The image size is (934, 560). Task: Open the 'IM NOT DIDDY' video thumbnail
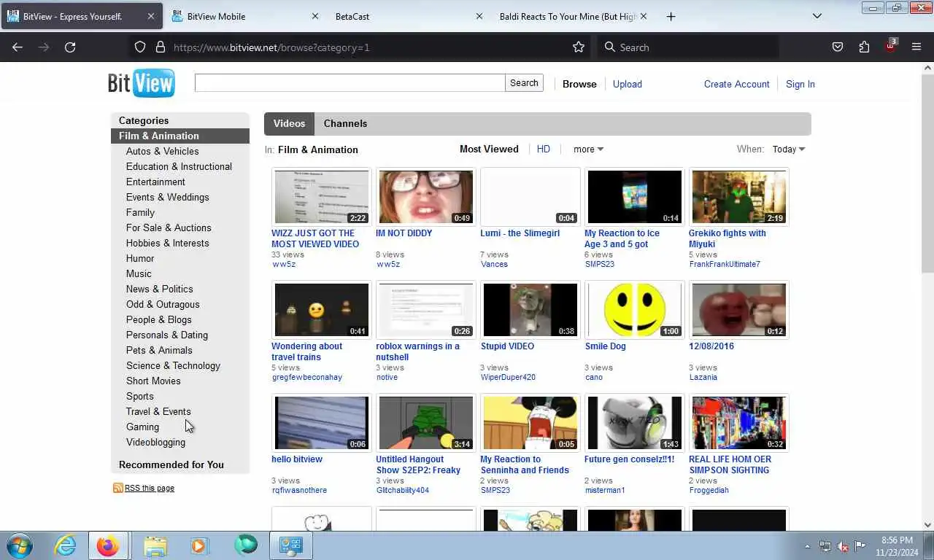point(425,197)
